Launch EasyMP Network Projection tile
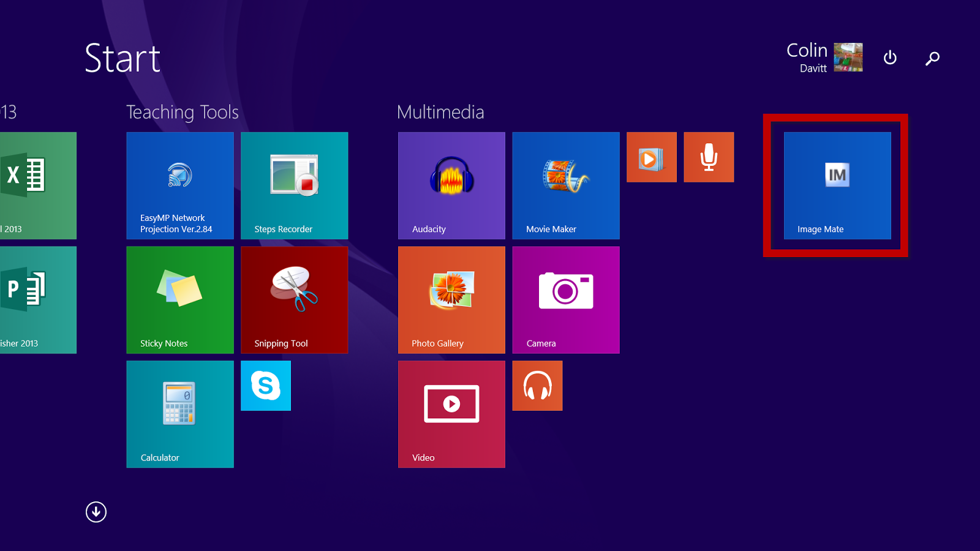 pos(180,186)
